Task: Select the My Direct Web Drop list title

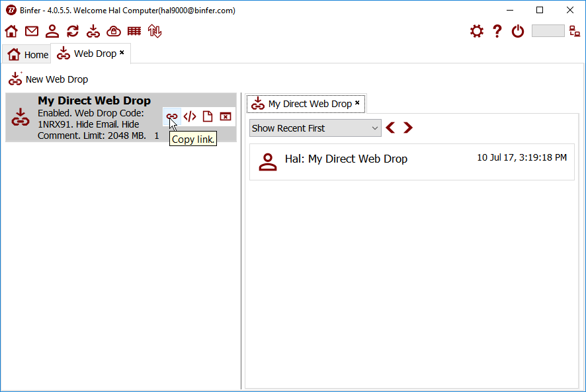Action: (94, 100)
